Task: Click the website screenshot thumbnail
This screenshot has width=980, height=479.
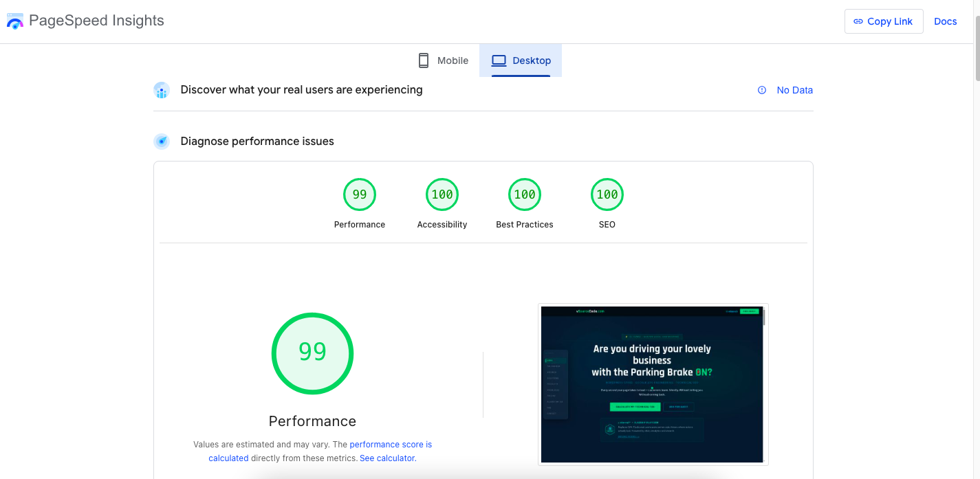Action: (x=653, y=384)
